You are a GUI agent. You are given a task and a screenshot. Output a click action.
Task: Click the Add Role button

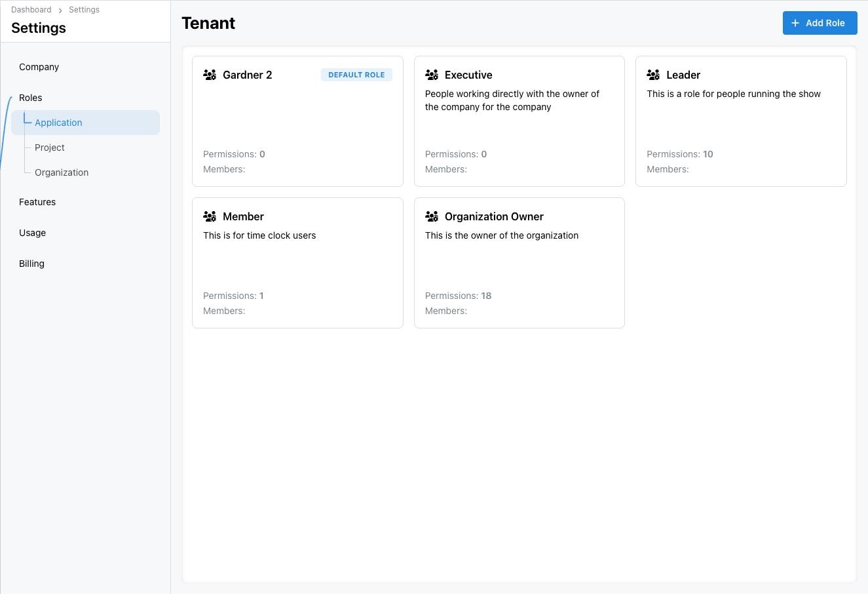820,22
